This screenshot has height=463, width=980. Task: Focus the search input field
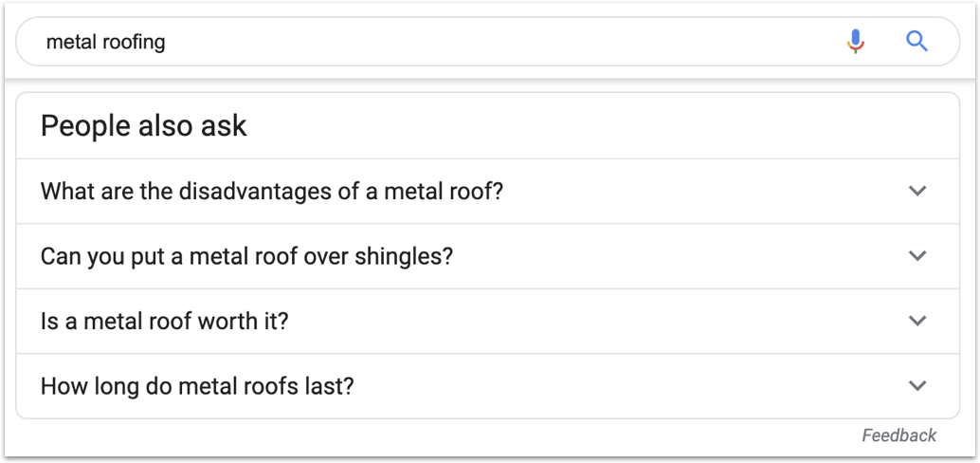(x=438, y=42)
